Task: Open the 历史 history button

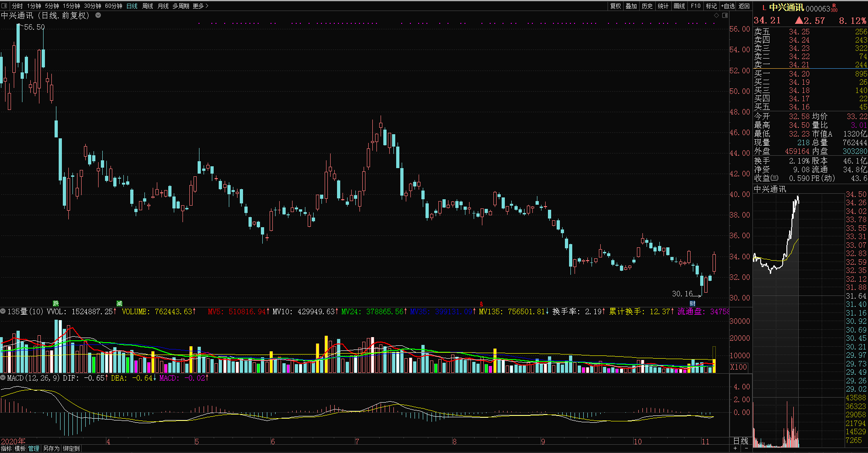Action: pos(647,6)
